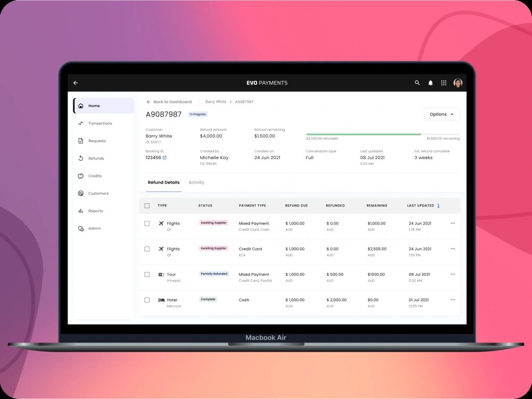Open more options for first Flights row, Mixed Payment
The image size is (532, 399).
coord(453,223)
